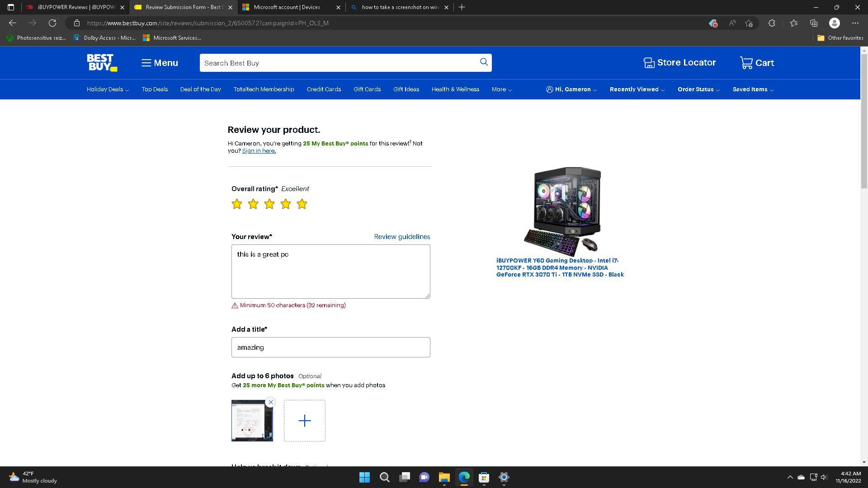Screen dimensions: 868x488
Task: Open Microsoft Store from the taskbar
Action: [484, 477]
